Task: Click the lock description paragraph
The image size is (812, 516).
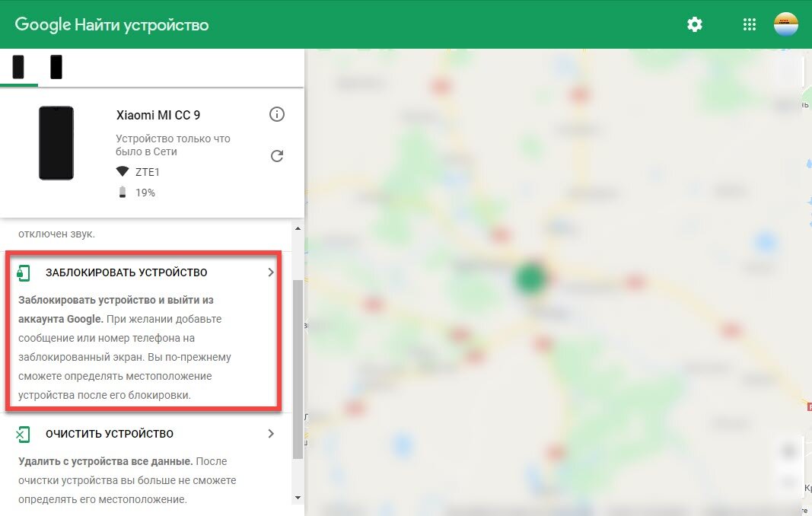Action: tap(125, 348)
